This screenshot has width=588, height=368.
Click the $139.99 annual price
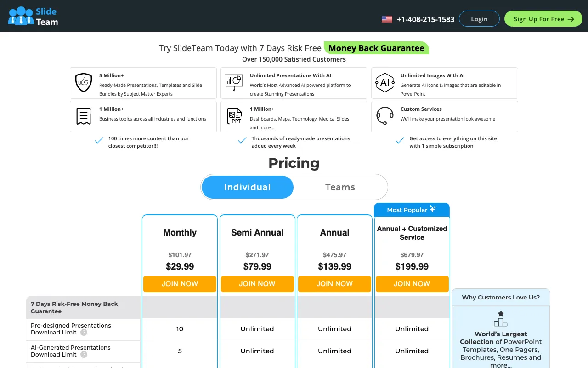click(335, 266)
